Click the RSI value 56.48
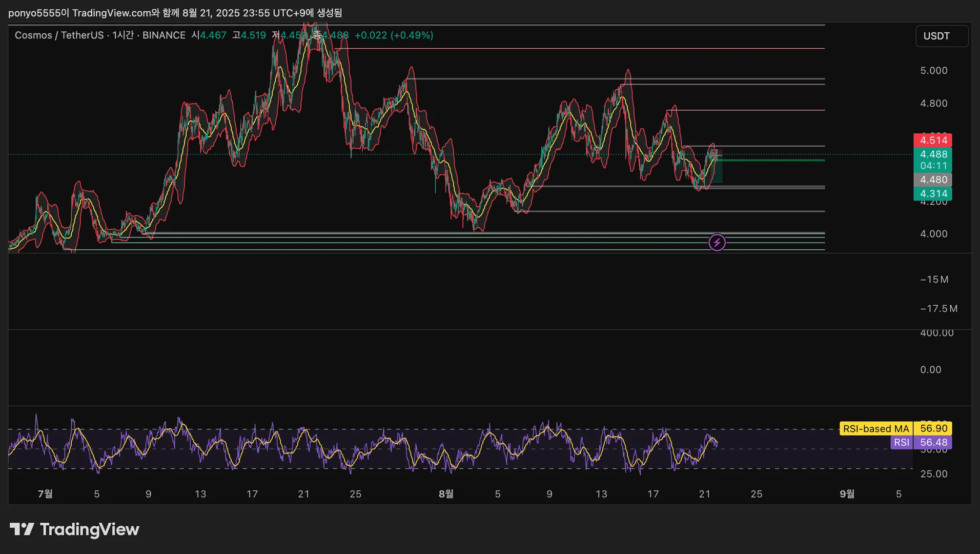 pos(933,442)
